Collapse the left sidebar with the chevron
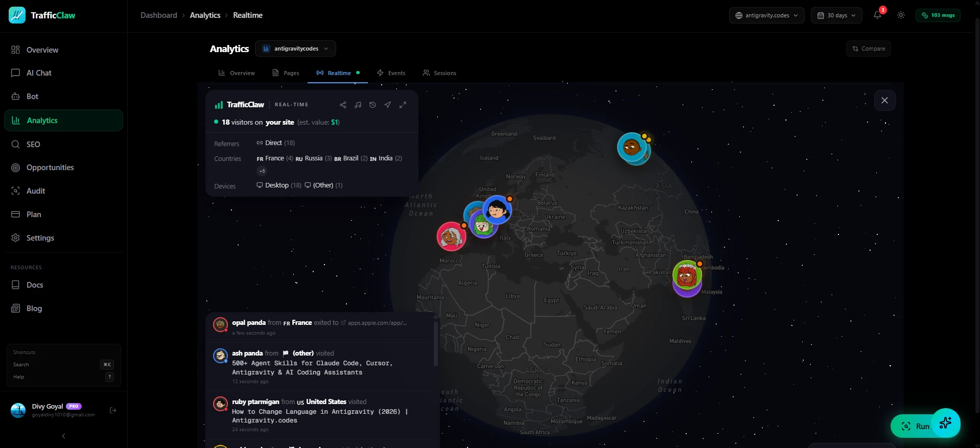 tap(63, 436)
